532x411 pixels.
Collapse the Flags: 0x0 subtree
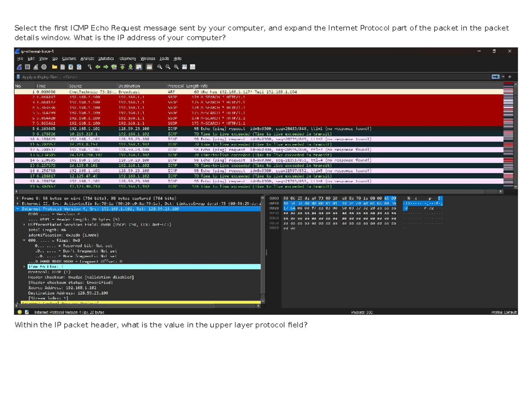coord(24,240)
